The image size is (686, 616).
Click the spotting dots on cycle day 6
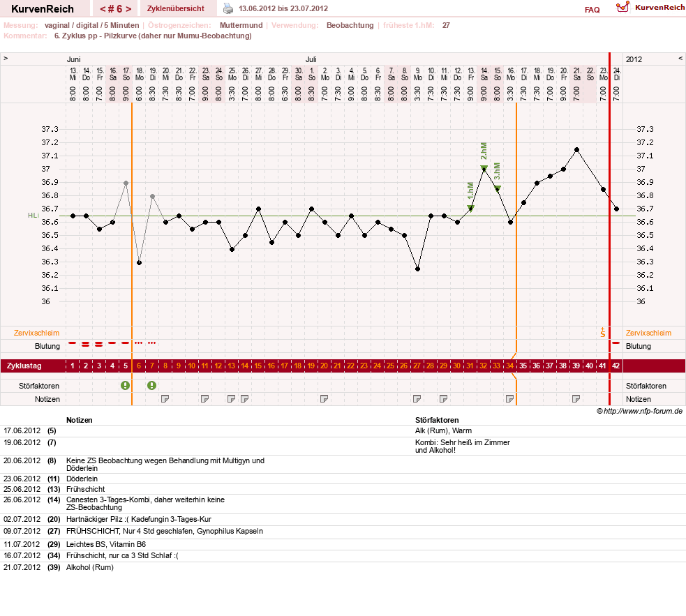pos(139,343)
